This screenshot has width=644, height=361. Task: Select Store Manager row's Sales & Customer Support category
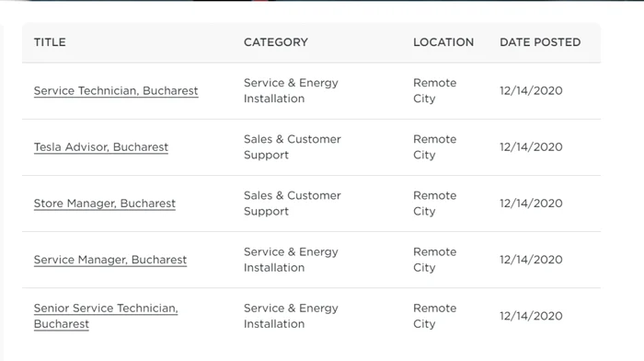tap(293, 204)
